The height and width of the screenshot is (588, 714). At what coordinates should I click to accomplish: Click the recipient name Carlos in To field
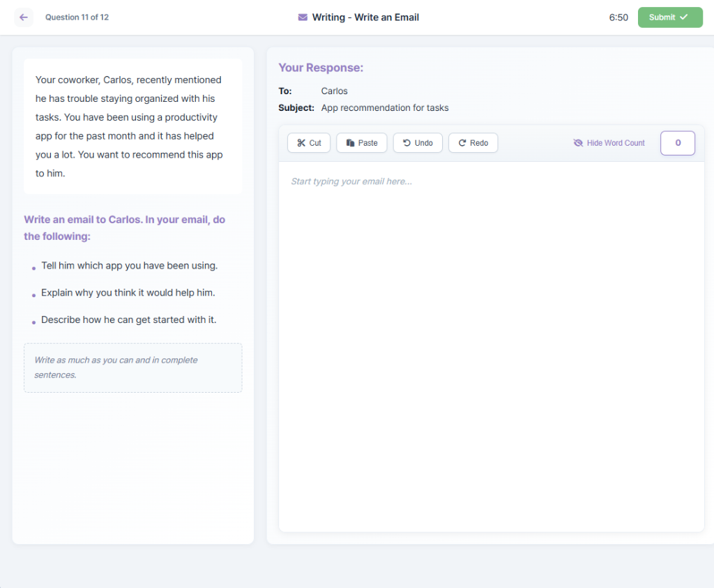[x=334, y=91]
